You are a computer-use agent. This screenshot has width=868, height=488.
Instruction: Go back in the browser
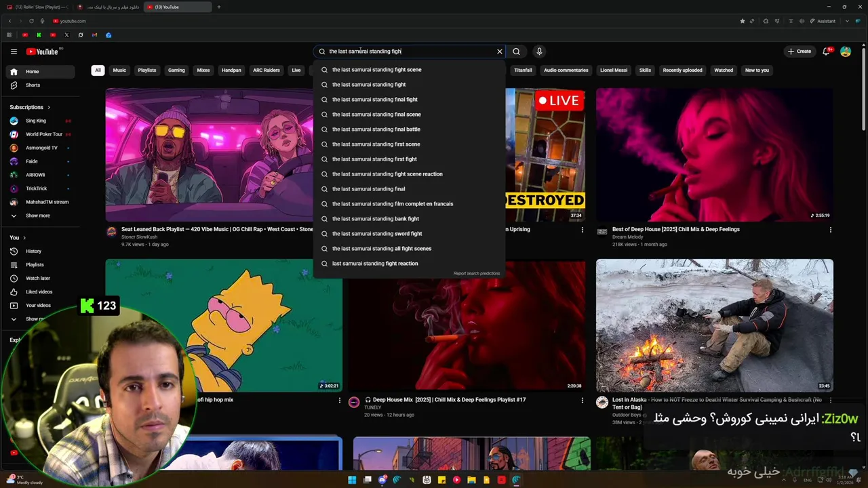pyautogui.click(x=9, y=21)
